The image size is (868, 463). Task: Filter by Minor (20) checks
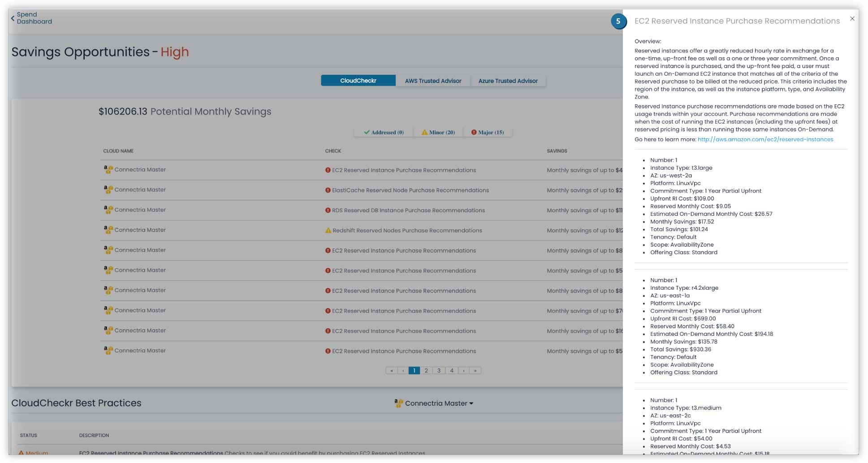click(438, 133)
